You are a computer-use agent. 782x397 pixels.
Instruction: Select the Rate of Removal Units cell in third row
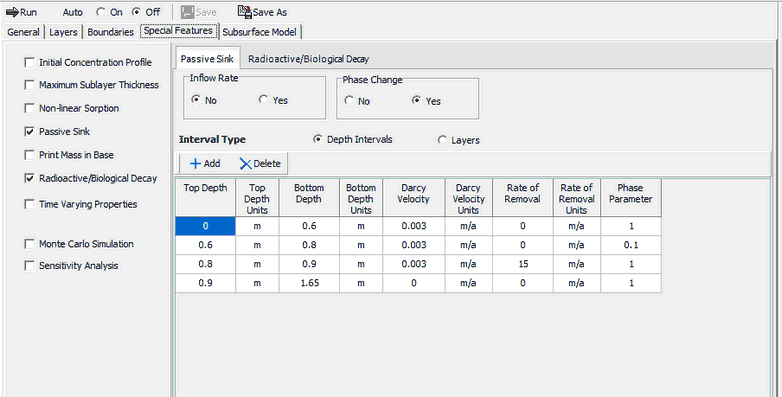[577, 264]
